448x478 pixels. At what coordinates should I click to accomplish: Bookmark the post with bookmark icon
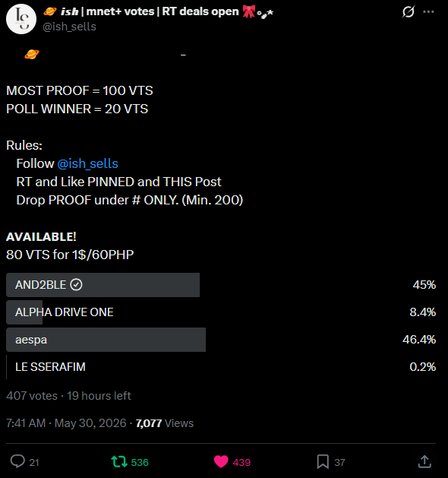coord(323,461)
